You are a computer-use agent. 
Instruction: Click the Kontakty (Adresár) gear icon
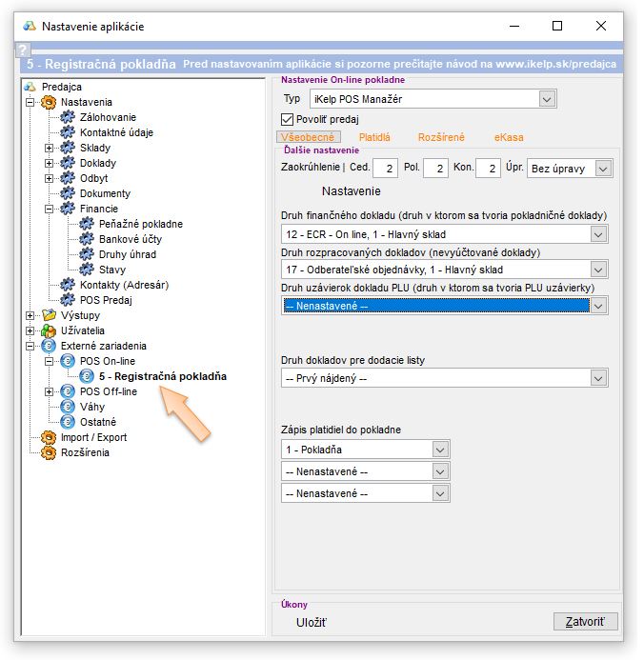click(67, 285)
